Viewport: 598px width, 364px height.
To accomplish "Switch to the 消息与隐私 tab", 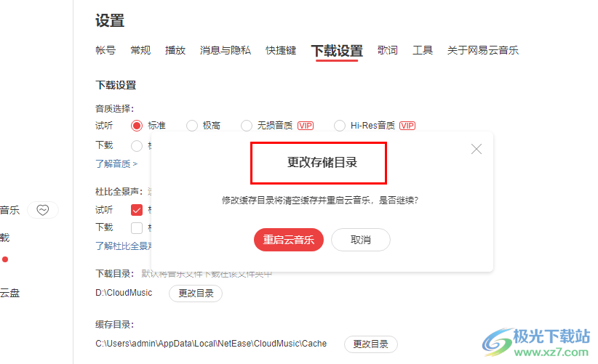I will tap(226, 50).
